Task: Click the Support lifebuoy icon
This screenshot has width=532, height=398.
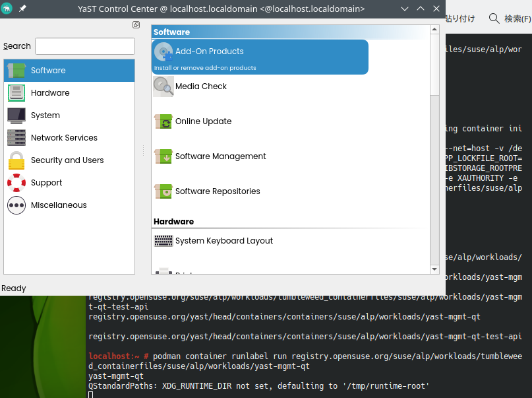Action: 16,183
